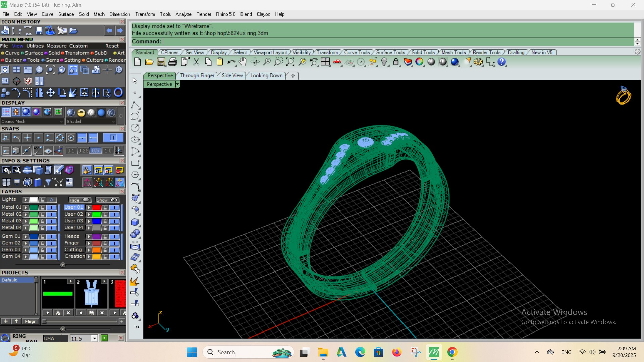This screenshot has height=362, width=644.
Task: Click the New file icon in Standard toolbar
Action: (x=137, y=62)
